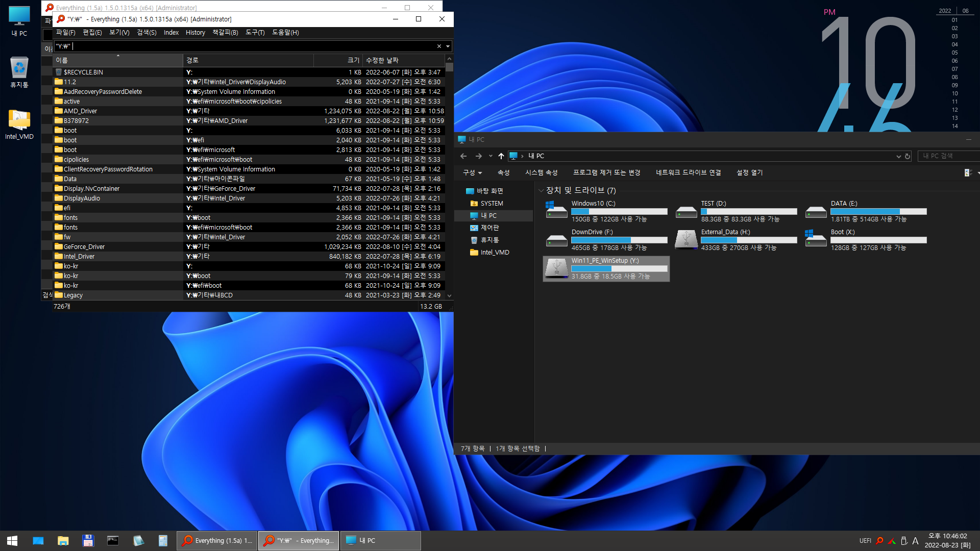Open the Intel_VMD folder on desktop
Screen dimensions: 980x551
pos(19,124)
